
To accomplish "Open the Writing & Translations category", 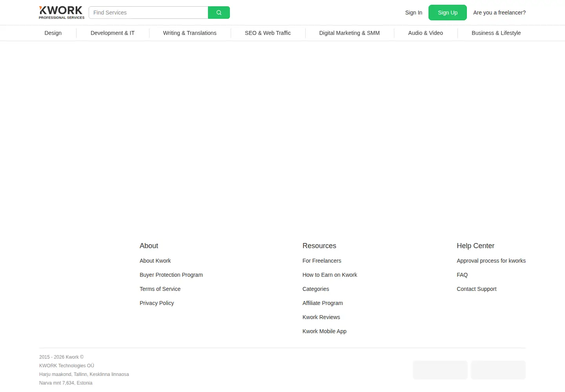I will click(190, 33).
